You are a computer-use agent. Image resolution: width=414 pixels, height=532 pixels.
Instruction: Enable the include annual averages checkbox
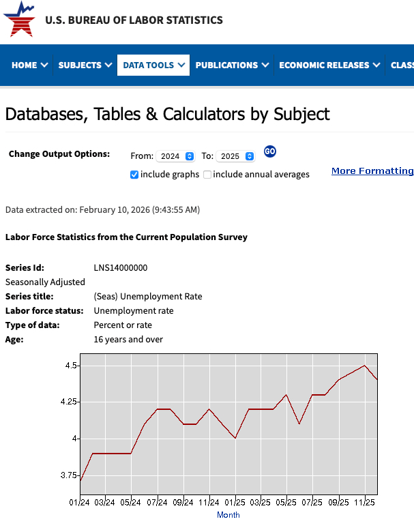(x=207, y=175)
